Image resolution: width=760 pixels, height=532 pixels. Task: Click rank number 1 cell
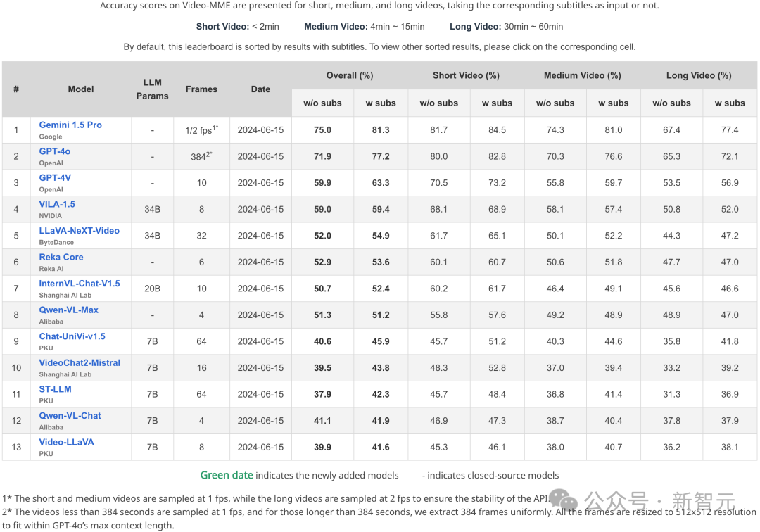16,130
